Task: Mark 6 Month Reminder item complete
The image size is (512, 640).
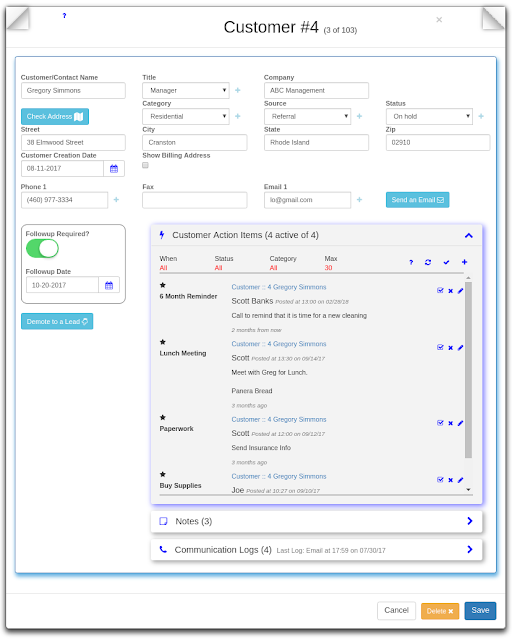Action: 440,291
